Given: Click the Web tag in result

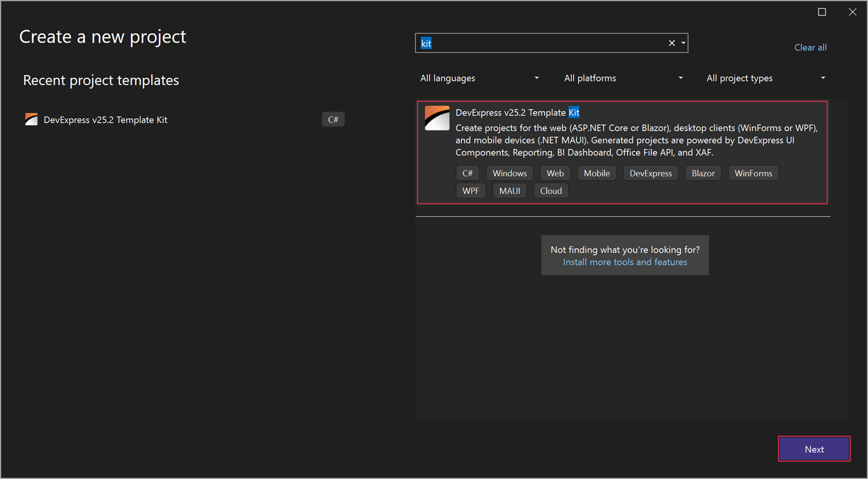Looking at the screenshot, I should click(x=555, y=173).
